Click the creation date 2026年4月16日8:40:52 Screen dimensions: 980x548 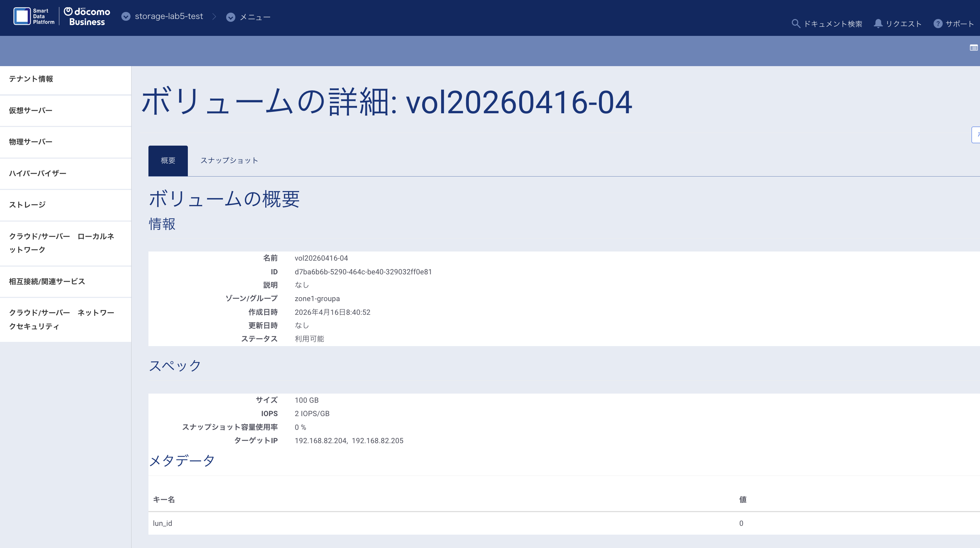pyautogui.click(x=332, y=312)
